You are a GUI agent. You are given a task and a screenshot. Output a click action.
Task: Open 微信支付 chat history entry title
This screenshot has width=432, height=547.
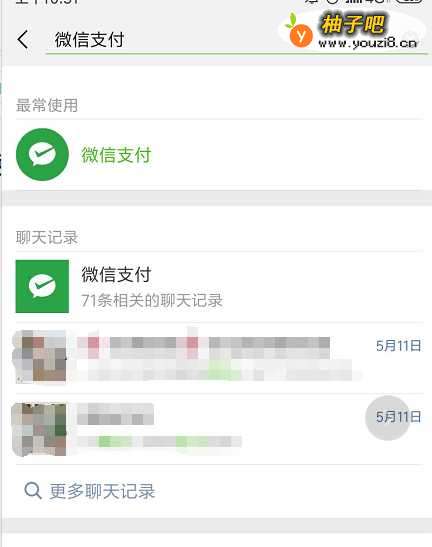(116, 274)
